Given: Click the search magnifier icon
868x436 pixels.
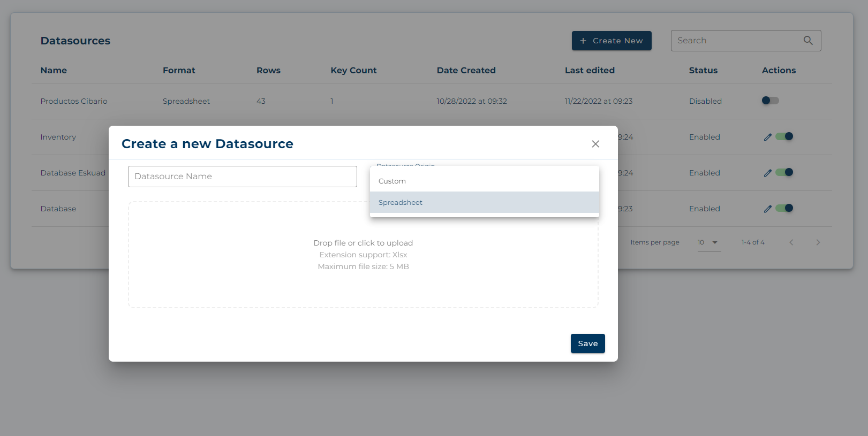Looking at the screenshot, I should click(808, 41).
